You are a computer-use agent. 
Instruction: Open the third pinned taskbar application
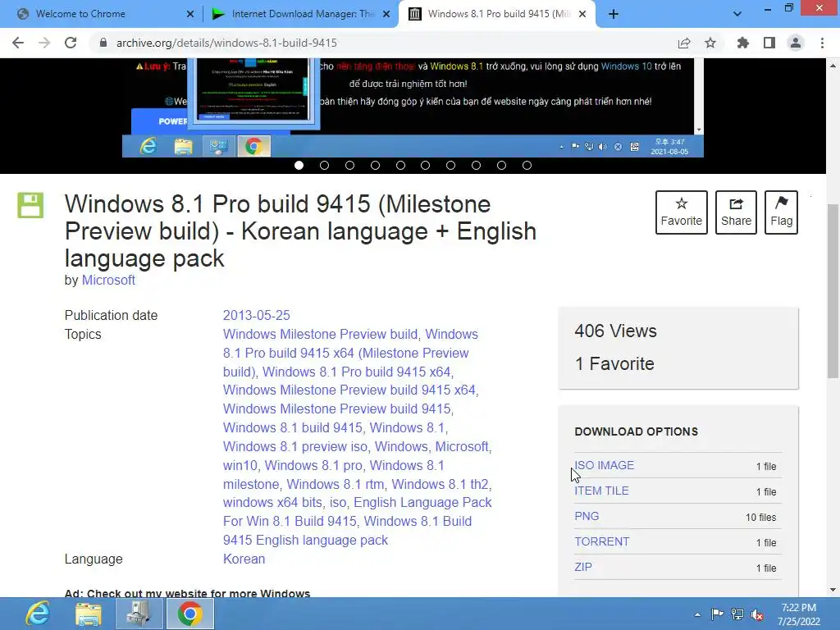click(138, 614)
